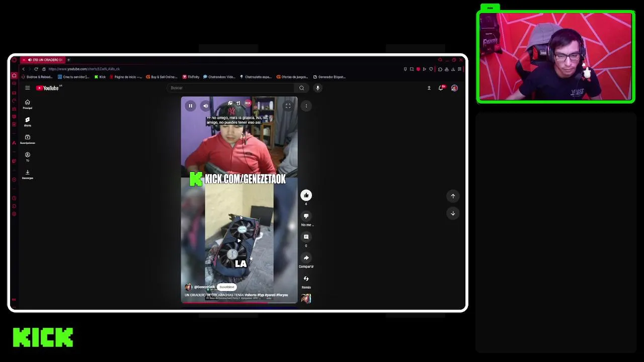Open Suscripciones in the YouTube sidebar
The image size is (644, 362).
28,139
